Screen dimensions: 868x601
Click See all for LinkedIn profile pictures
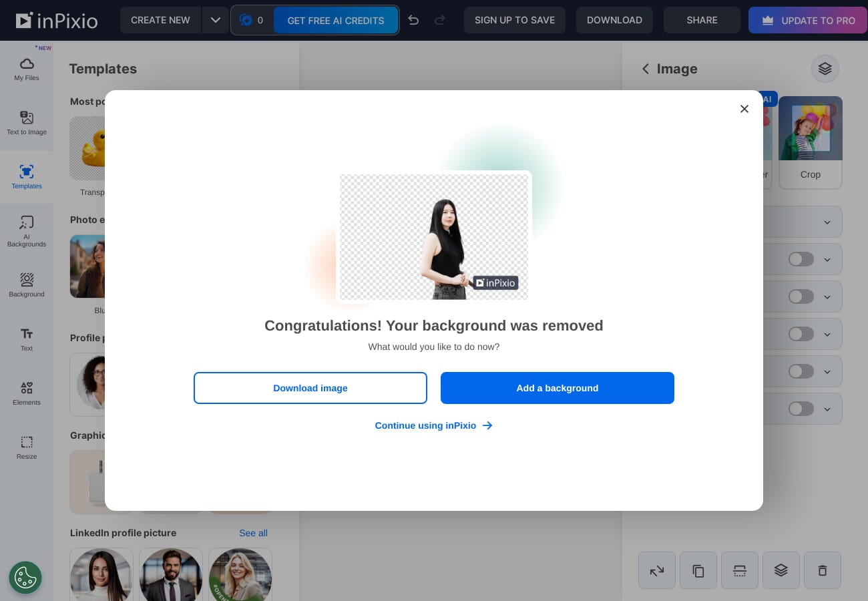click(253, 533)
